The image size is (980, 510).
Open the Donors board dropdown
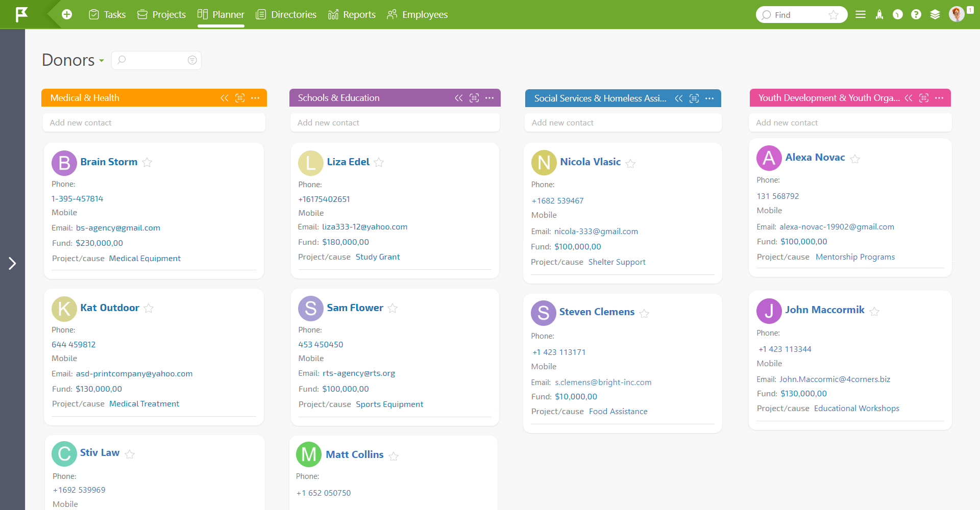[x=102, y=61]
